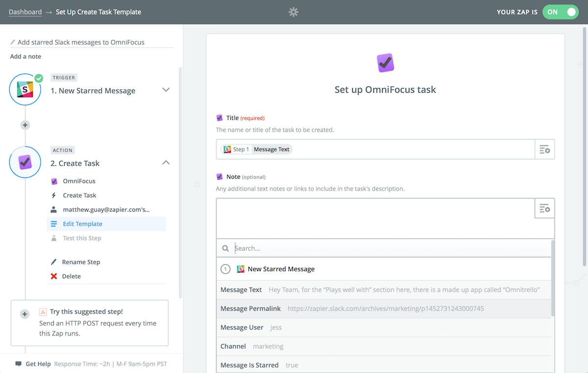Select Test this Step
Image resolution: width=588 pixels, height=373 pixels.
tap(82, 238)
